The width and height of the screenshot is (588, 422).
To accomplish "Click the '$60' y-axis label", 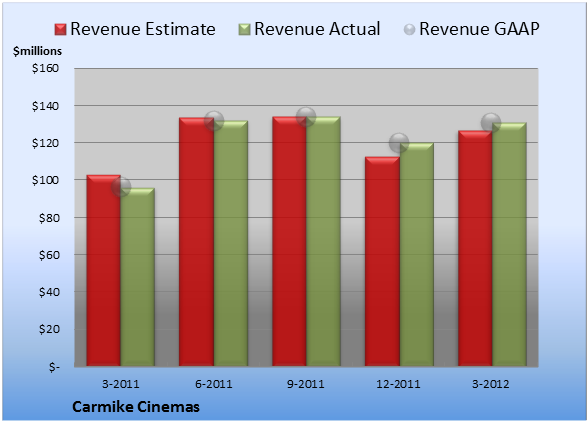I will tap(49, 255).
